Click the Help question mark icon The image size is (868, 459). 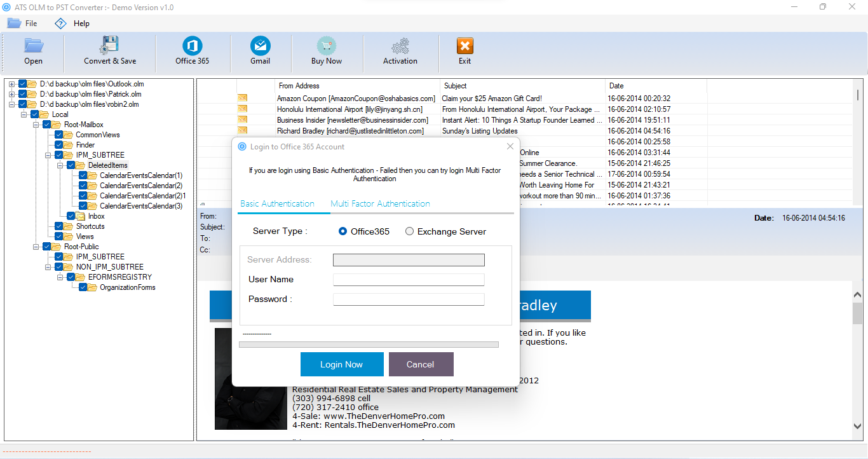click(x=60, y=24)
